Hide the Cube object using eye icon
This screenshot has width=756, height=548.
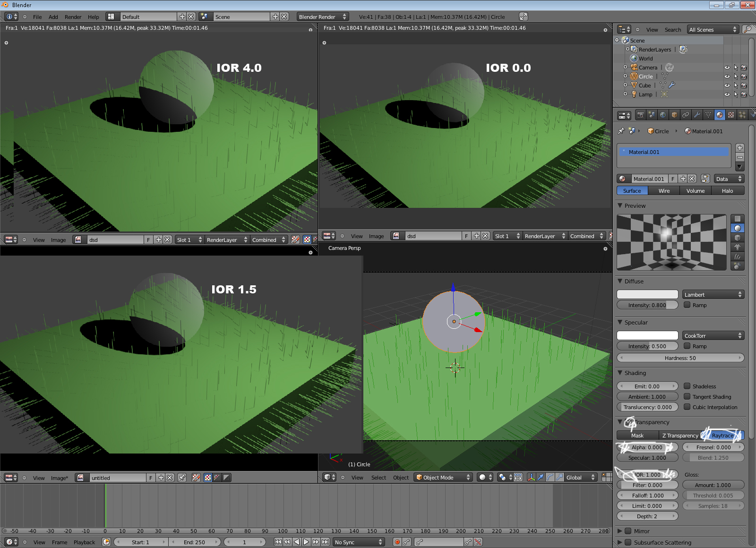coord(727,86)
